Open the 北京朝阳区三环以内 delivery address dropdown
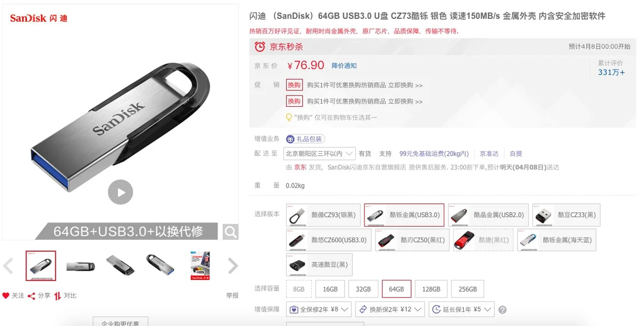644x326 pixels. [320, 153]
